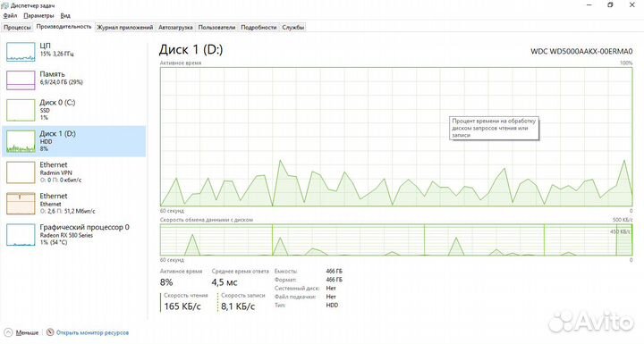Image resolution: width=644 pixels, height=344 pixels.
Task: Click the Radeon RX 580 Series text
Action: tap(66, 235)
